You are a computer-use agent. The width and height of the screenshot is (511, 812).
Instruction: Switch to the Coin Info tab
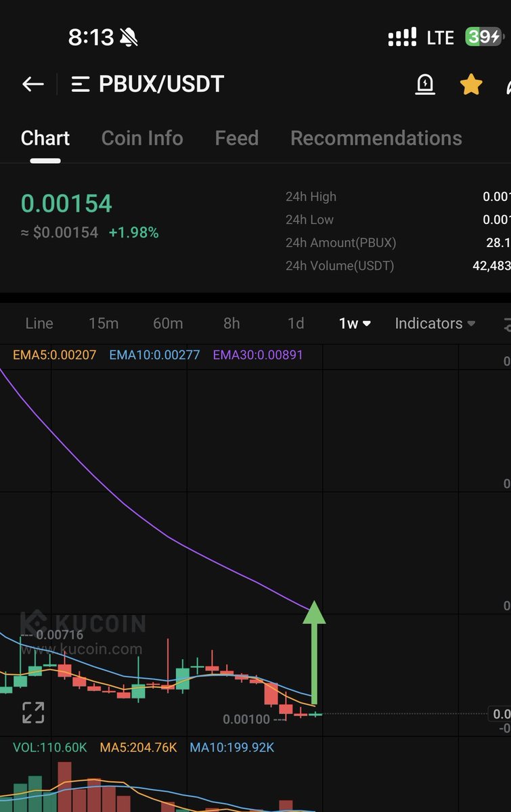[x=142, y=138]
